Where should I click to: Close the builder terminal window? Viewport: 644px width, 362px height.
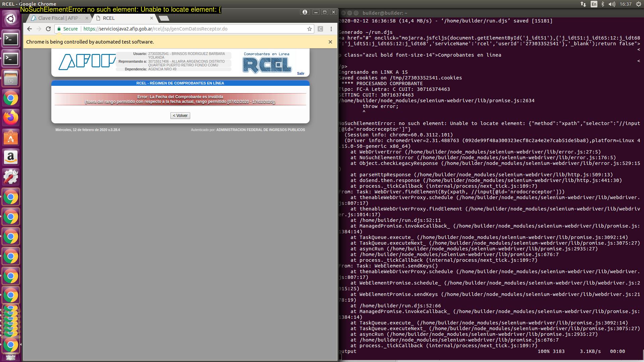point(343,13)
